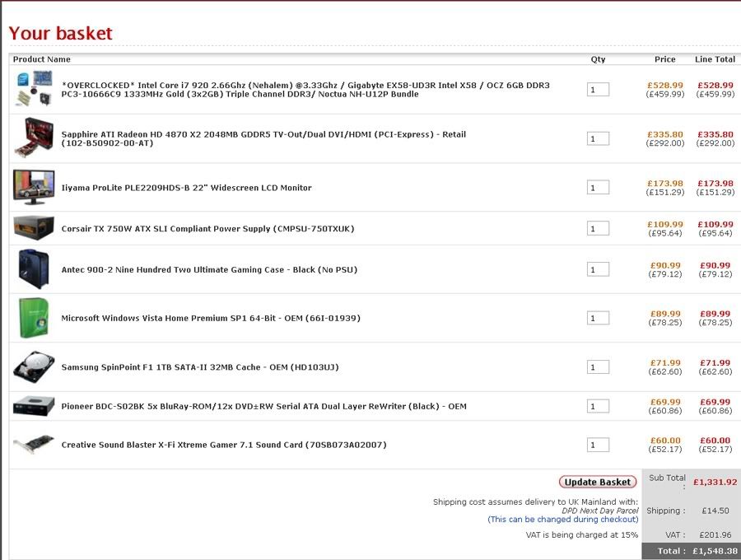741x560 pixels.
Task: Select the Corsair power supply quantity field
Action: coord(598,228)
